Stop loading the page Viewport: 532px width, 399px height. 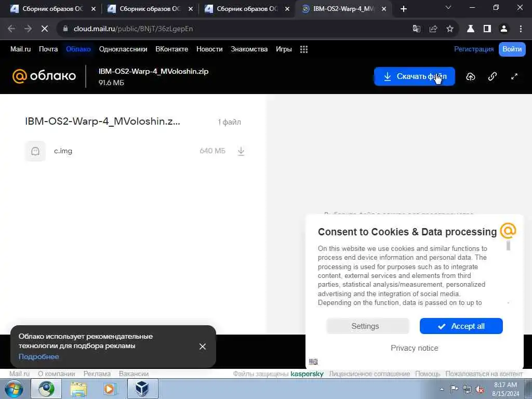[45, 29]
